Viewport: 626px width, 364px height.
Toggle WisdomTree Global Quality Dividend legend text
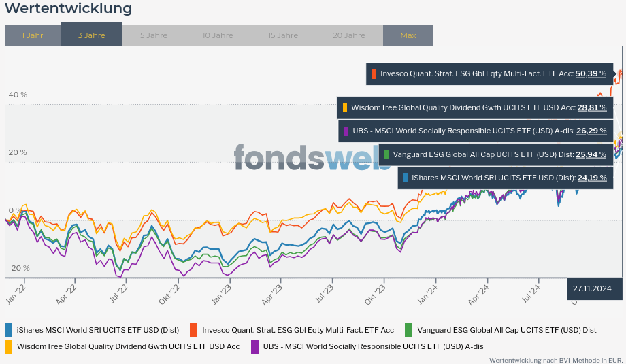(128, 346)
